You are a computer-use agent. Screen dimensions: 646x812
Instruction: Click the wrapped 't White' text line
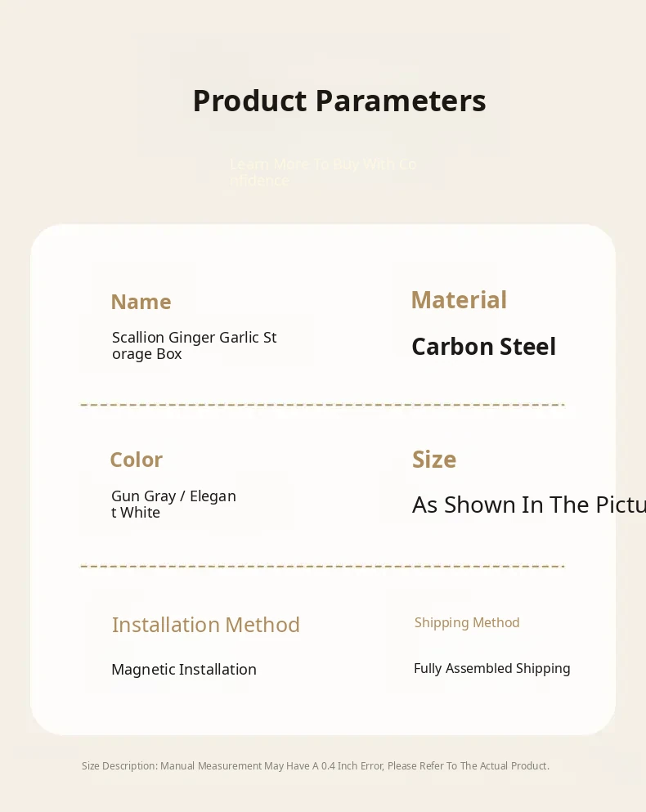coord(136,513)
